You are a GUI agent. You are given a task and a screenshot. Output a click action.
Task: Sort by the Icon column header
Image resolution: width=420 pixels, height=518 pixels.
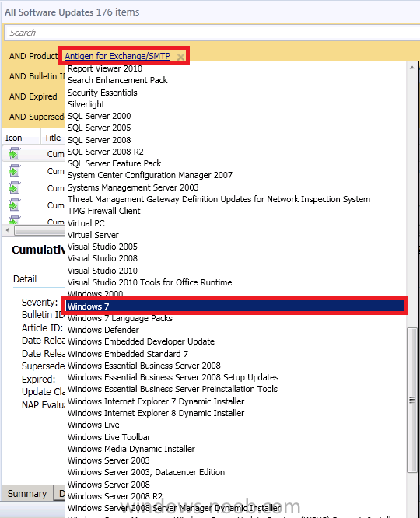20,138
